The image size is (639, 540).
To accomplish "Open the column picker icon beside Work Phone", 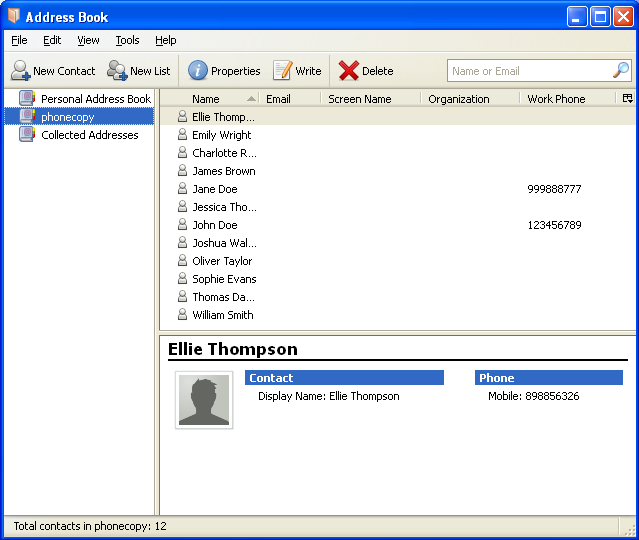I will click(x=628, y=98).
